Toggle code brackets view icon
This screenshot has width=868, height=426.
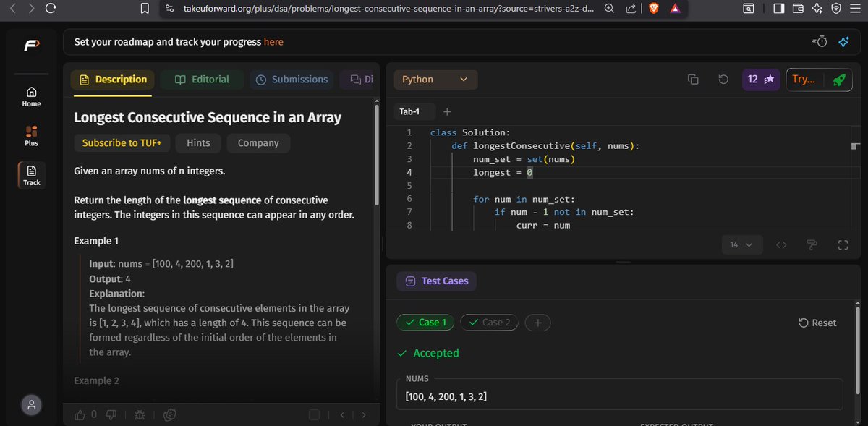click(x=781, y=245)
